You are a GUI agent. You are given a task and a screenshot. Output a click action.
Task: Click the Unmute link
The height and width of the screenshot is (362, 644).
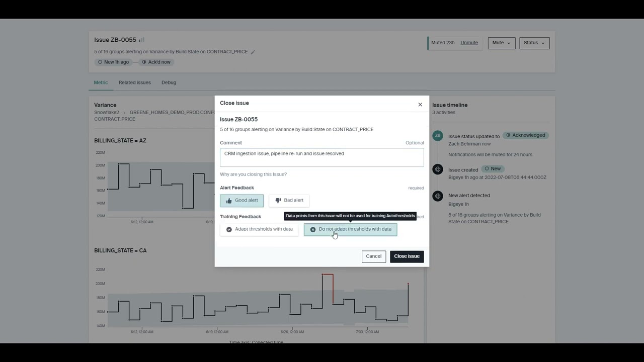[469, 43]
